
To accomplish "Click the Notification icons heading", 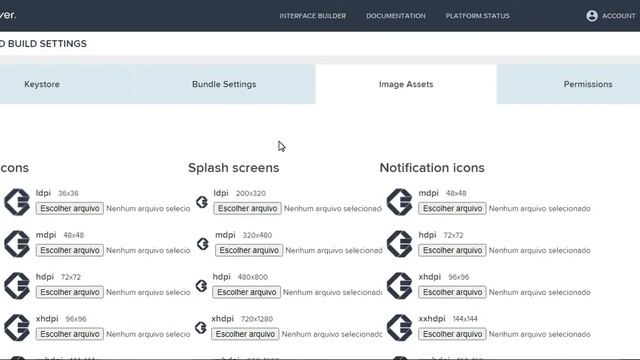I will tap(432, 168).
